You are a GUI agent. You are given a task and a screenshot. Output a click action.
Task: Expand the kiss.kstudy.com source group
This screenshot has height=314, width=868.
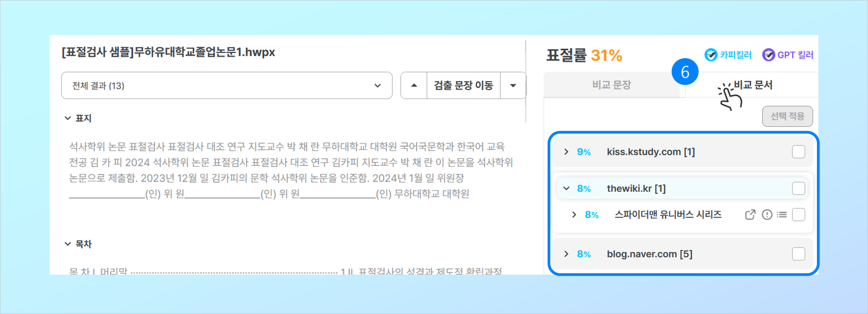pyautogui.click(x=566, y=152)
